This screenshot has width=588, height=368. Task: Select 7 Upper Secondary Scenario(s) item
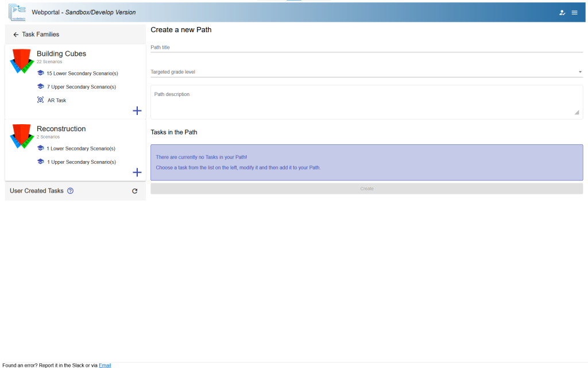point(81,87)
